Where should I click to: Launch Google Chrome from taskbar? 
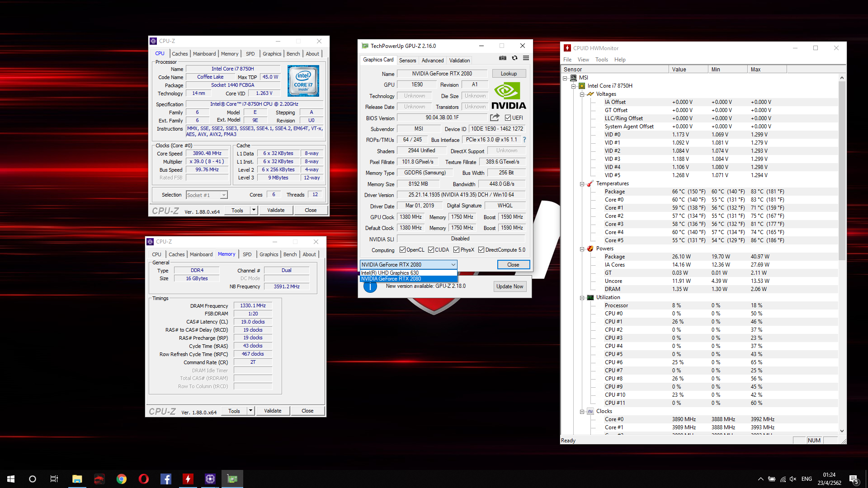tap(121, 479)
